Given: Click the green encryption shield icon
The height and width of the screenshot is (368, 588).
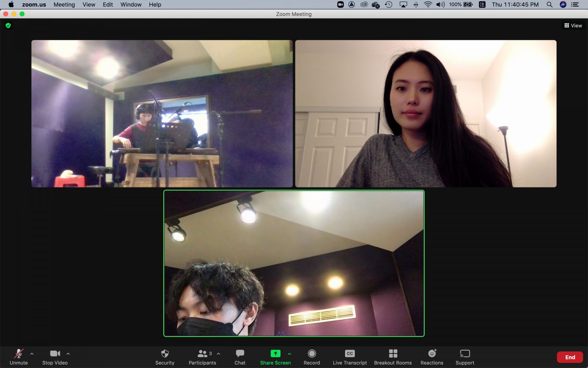Looking at the screenshot, I should point(8,26).
